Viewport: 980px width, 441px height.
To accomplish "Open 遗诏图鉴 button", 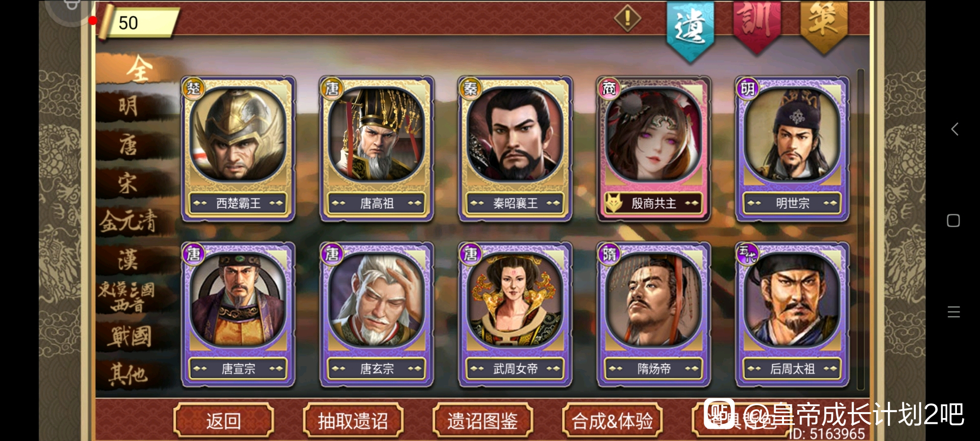I will tap(483, 420).
